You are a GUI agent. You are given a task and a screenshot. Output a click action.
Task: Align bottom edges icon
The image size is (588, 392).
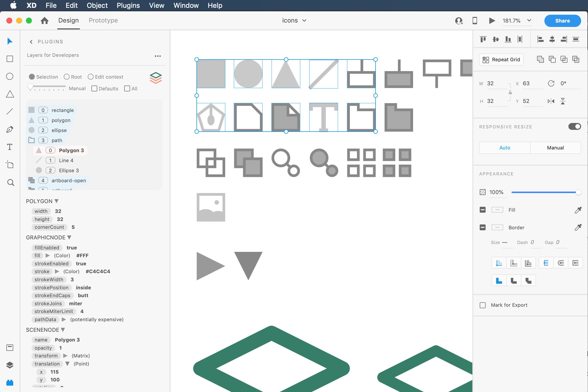click(x=508, y=39)
